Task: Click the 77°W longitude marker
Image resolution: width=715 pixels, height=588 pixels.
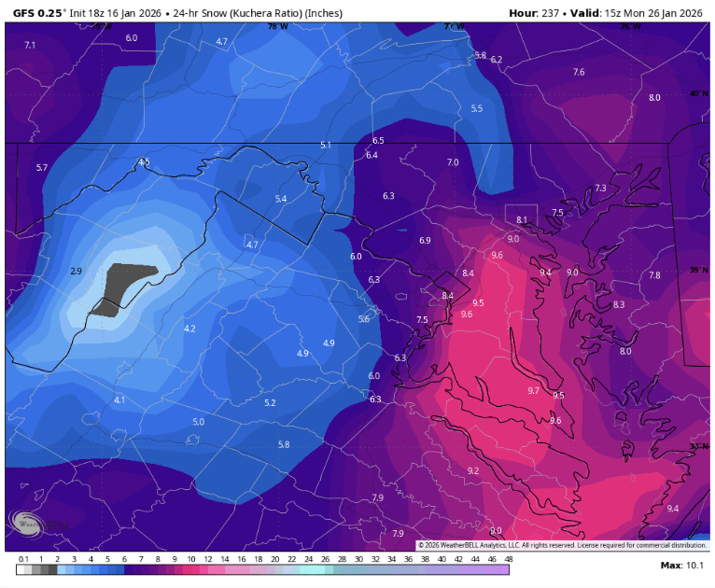Action: click(x=454, y=26)
